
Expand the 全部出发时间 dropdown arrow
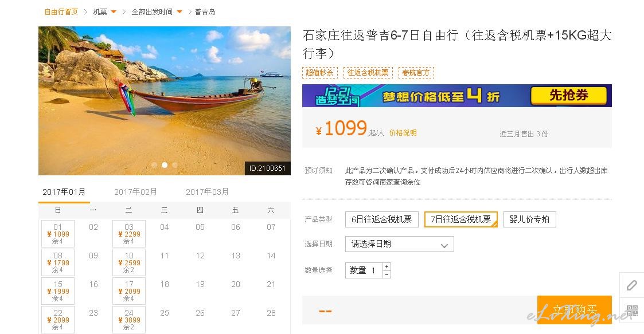click(179, 12)
